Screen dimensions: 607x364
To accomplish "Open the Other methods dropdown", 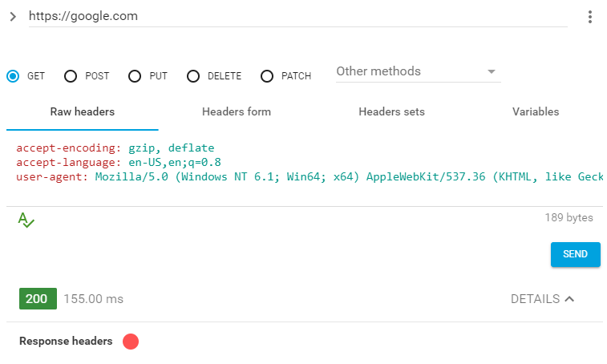I will 418,71.
